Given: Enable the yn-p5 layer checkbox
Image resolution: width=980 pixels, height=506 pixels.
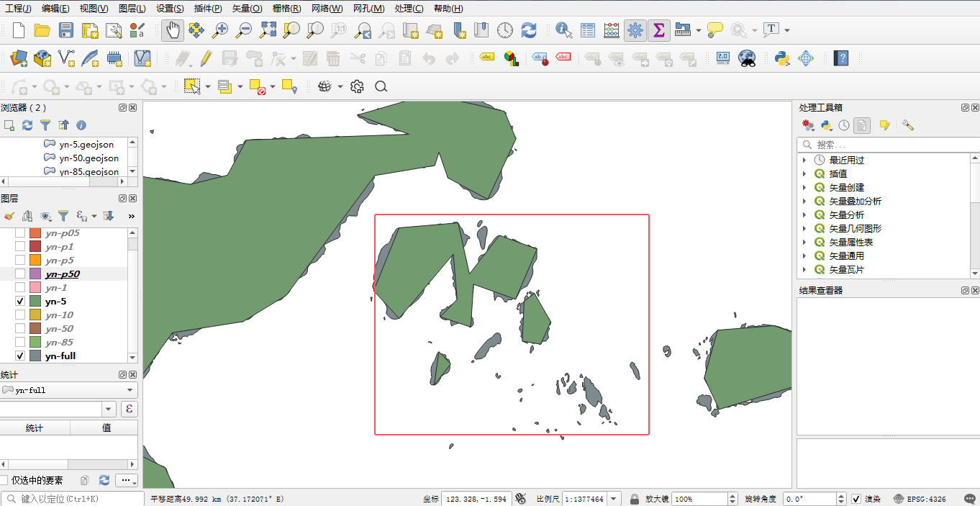Looking at the screenshot, I should pyautogui.click(x=20, y=261).
